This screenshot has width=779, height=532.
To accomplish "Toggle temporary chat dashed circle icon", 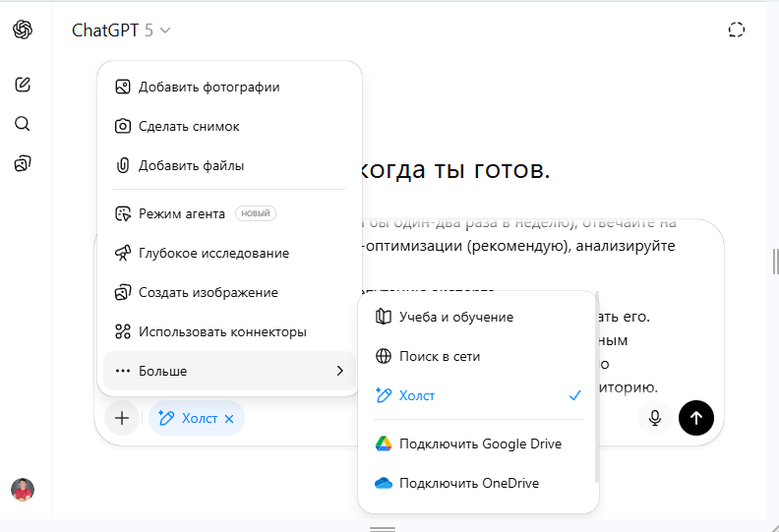I will point(737,30).
